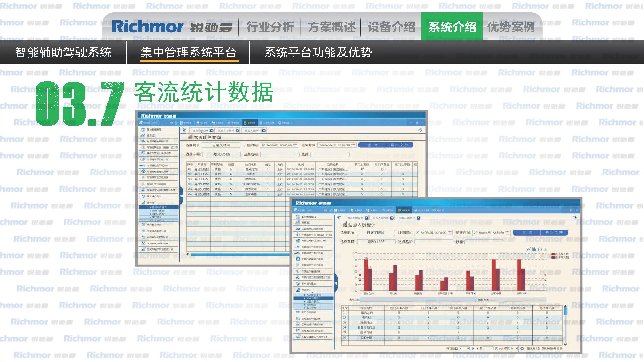Image resolution: width=644 pixels, height=362 pixels.
Task: Click the 查询 query button in 站点人数统计 window
Action: tap(527, 232)
